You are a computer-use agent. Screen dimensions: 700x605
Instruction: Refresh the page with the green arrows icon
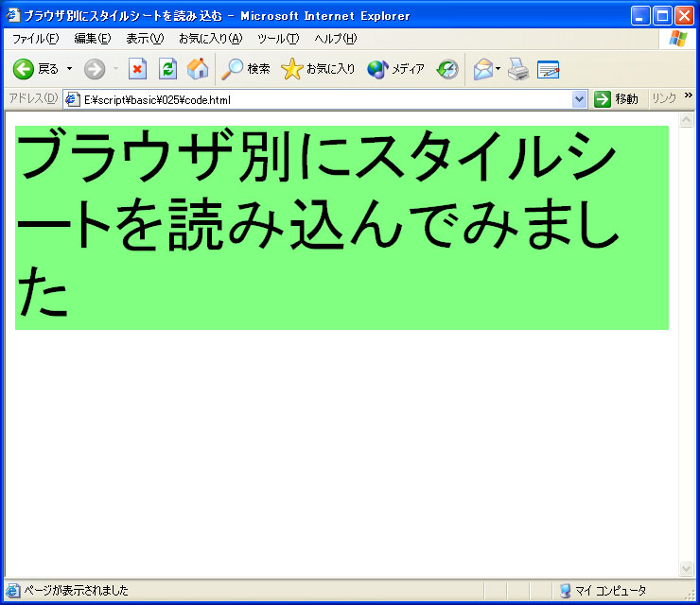click(167, 69)
